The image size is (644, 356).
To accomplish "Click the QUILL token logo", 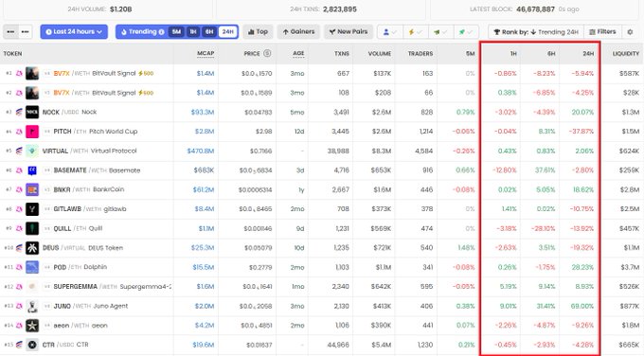I will tap(32, 228).
